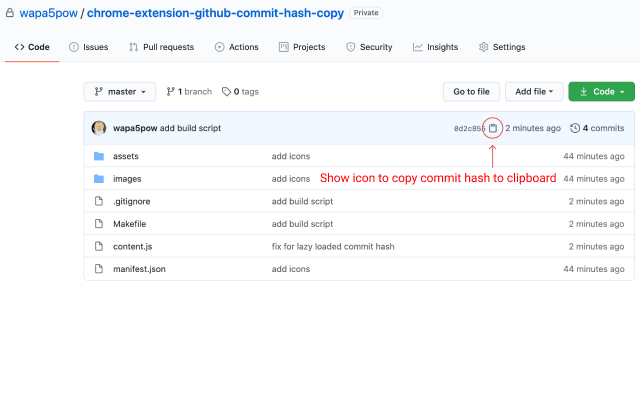Open the Projects tab

pyautogui.click(x=302, y=47)
